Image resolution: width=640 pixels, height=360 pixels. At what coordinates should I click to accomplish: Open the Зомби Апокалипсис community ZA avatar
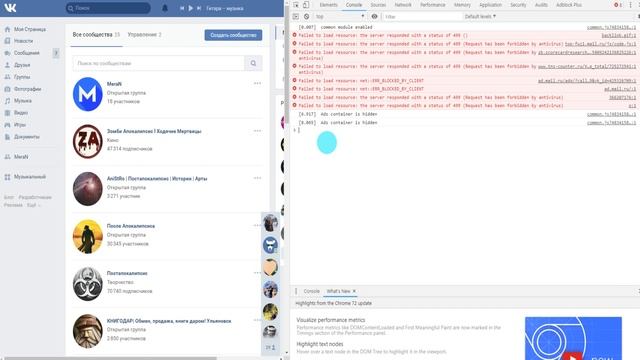(x=87, y=141)
